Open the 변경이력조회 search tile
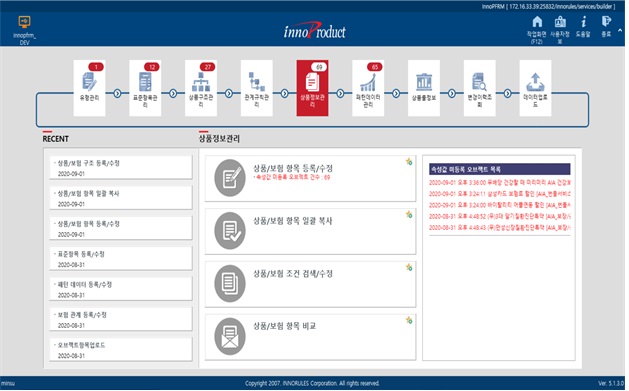This screenshot has height=391, width=629. pos(480,88)
